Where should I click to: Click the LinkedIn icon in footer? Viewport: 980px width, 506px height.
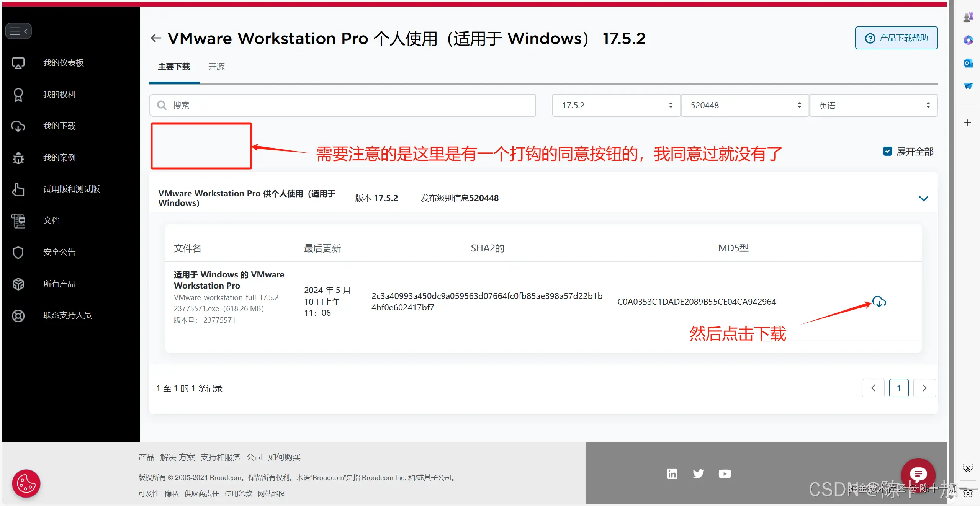tap(672, 474)
